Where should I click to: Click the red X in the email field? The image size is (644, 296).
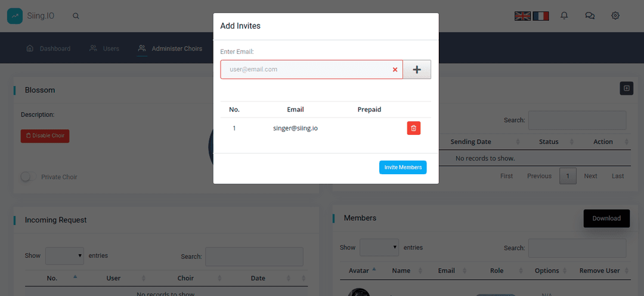[x=395, y=70]
